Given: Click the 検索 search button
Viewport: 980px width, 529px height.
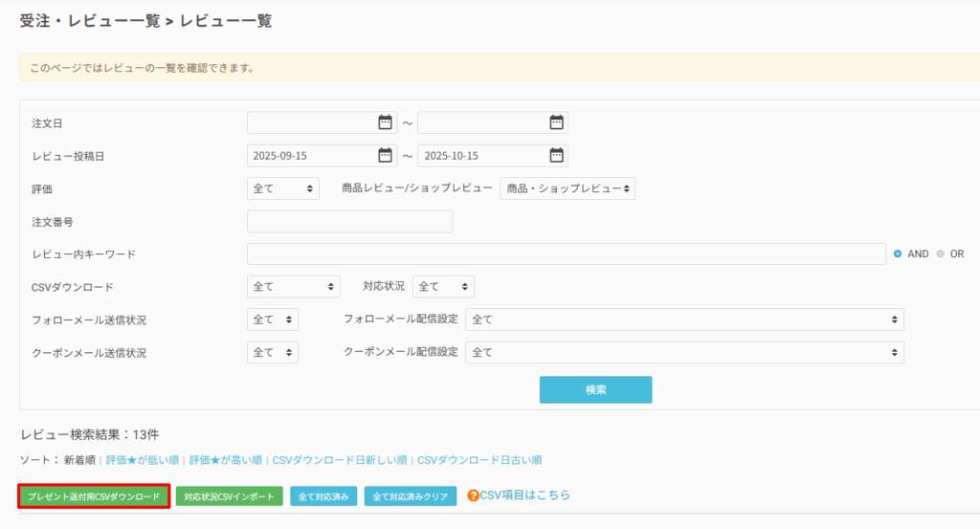Looking at the screenshot, I should coord(595,390).
